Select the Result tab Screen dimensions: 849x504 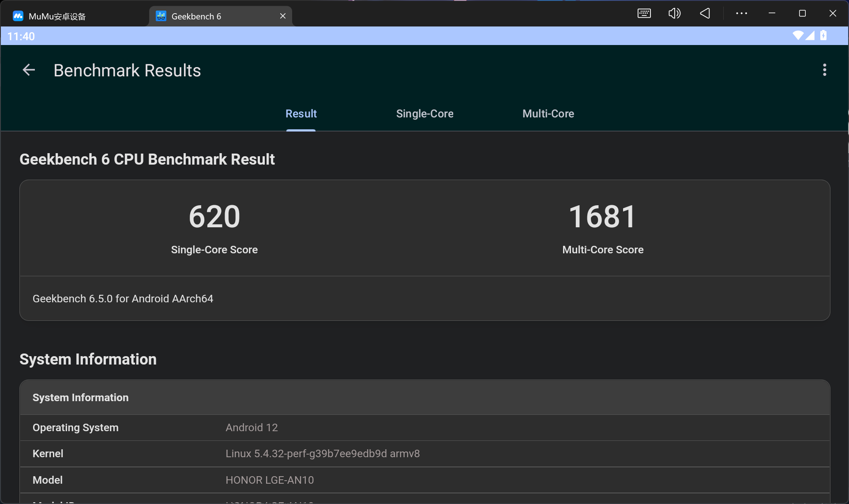[x=301, y=114]
